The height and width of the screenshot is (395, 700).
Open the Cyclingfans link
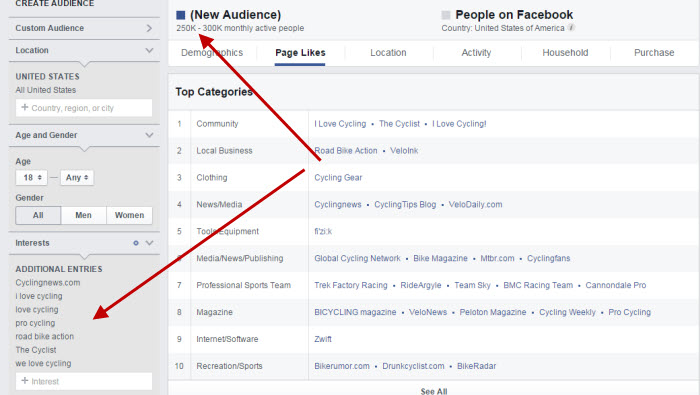[548, 258]
